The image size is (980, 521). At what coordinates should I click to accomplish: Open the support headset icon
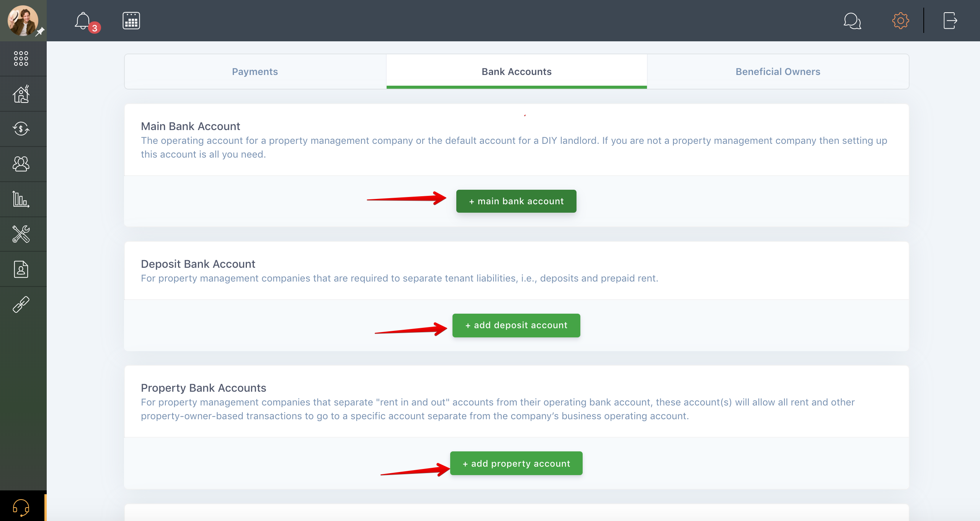click(21, 507)
